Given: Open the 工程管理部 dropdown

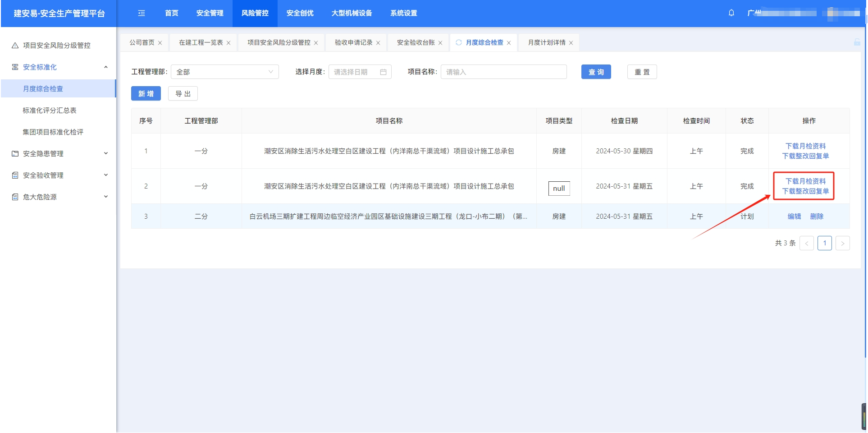Looking at the screenshot, I should (x=224, y=72).
